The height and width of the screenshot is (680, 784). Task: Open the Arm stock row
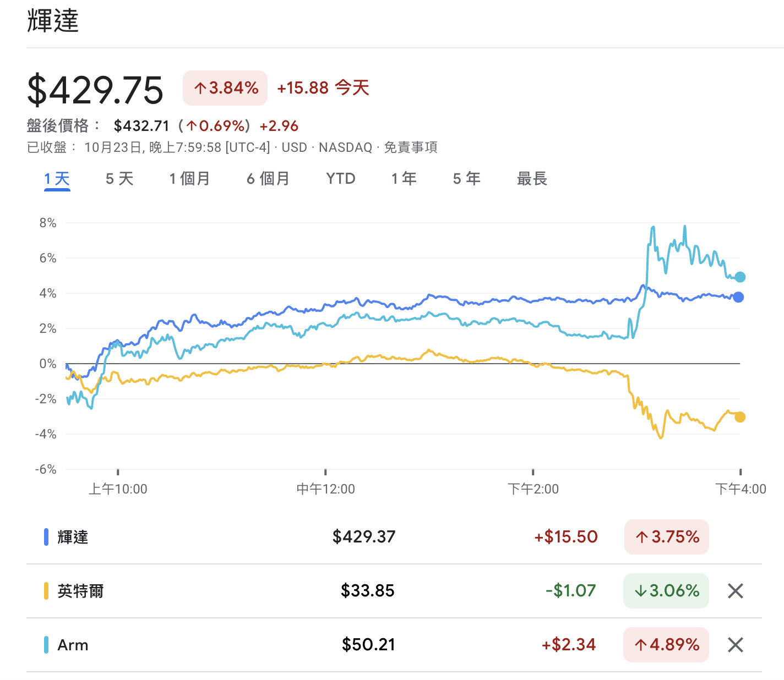73,645
